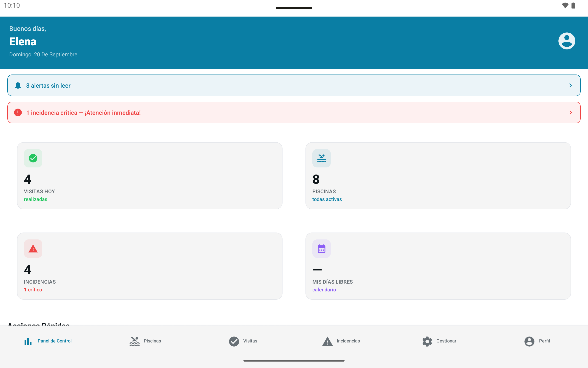Tap the clock showing 10:10

12,5
